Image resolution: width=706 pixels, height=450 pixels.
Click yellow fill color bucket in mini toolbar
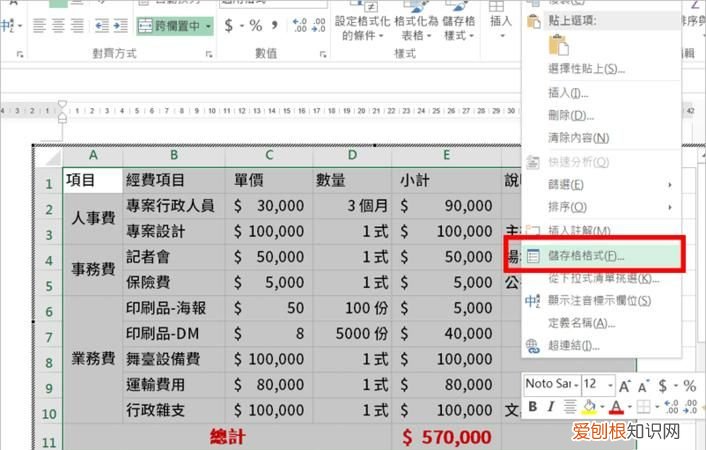pyautogui.click(x=589, y=407)
